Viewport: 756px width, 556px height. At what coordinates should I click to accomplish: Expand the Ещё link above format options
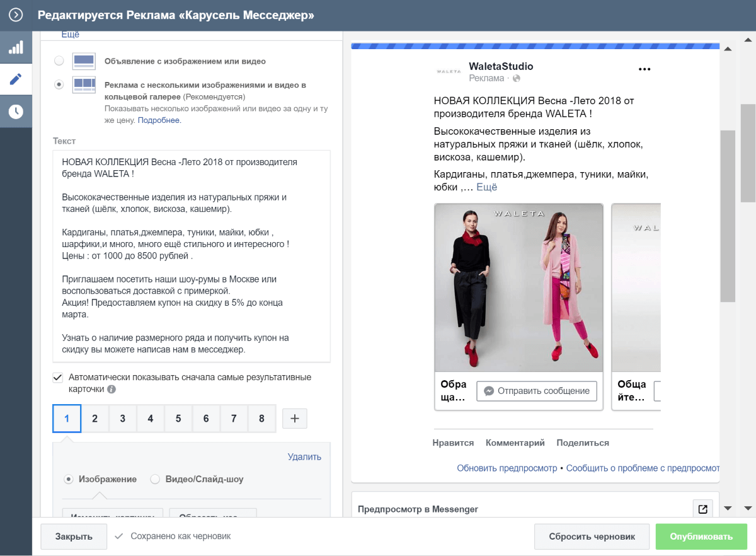(x=71, y=35)
